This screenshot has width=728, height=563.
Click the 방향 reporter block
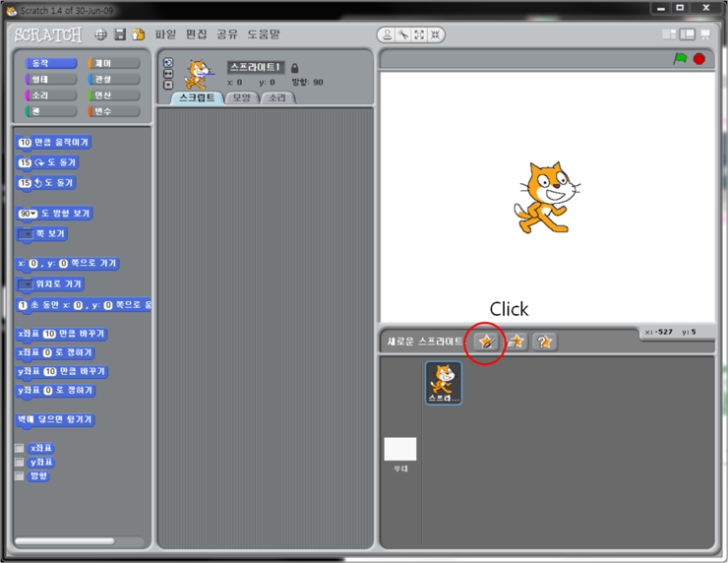click(38, 476)
